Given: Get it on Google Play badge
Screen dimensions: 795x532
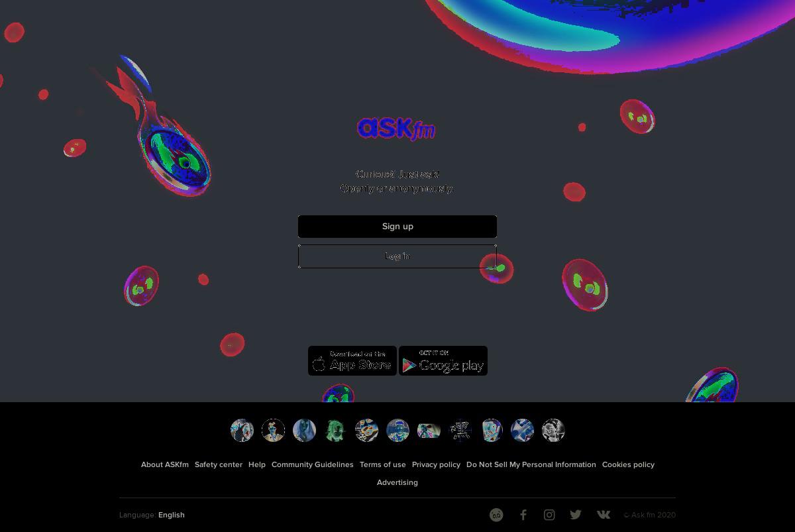Looking at the screenshot, I should click(443, 361).
